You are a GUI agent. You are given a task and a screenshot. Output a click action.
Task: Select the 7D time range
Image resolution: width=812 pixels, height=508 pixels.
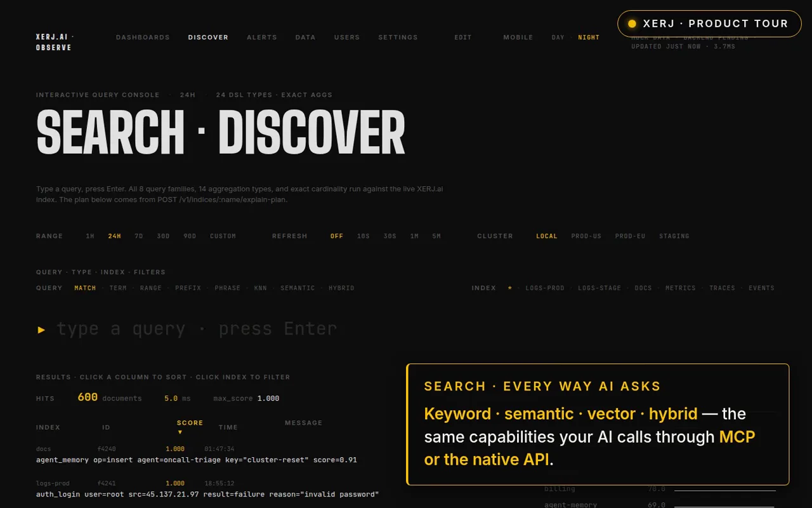coord(139,236)
